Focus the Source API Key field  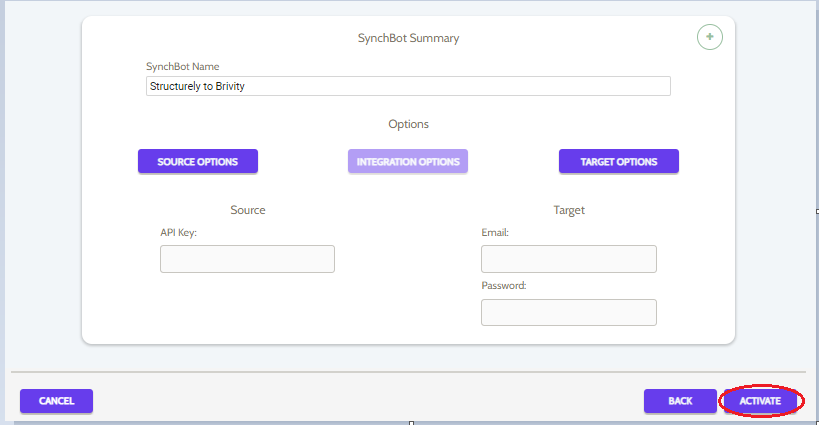coord(248,259)
